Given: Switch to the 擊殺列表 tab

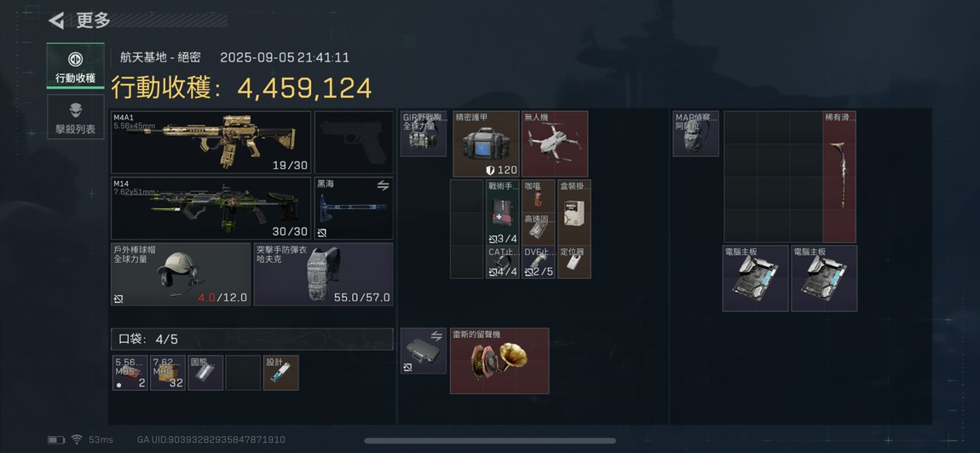Looking at the screenshot, I should tap(75, 117).
